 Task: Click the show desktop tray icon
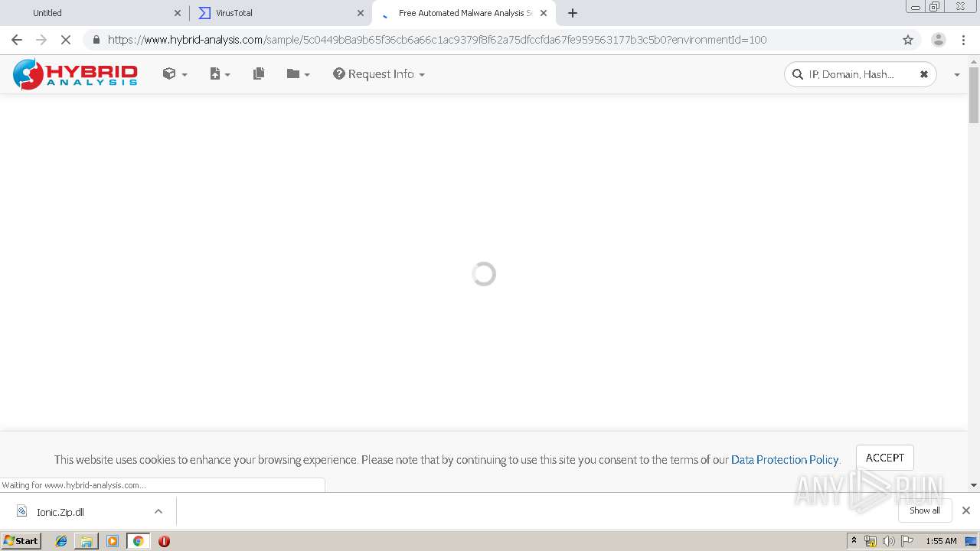(971, 541)
